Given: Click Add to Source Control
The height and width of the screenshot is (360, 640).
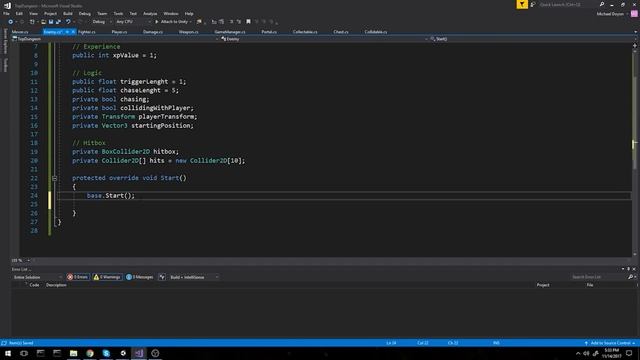Looking at the screenshot, I should tap(610, 343).
